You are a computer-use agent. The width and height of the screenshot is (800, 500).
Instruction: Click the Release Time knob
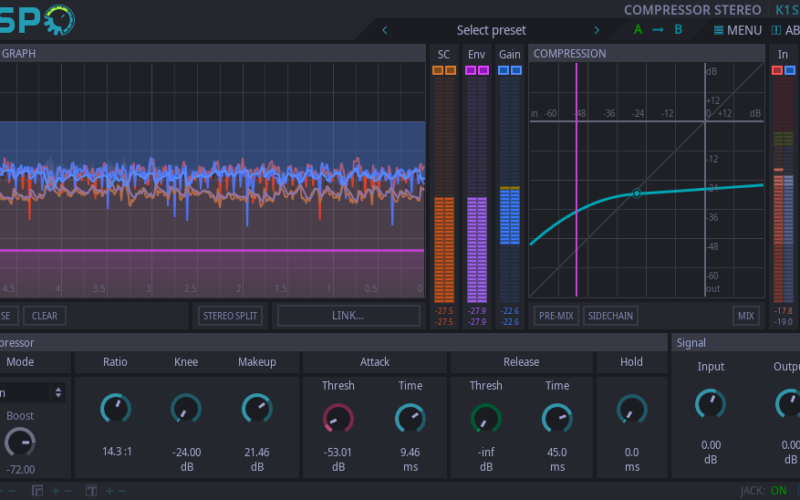point(557,418)
